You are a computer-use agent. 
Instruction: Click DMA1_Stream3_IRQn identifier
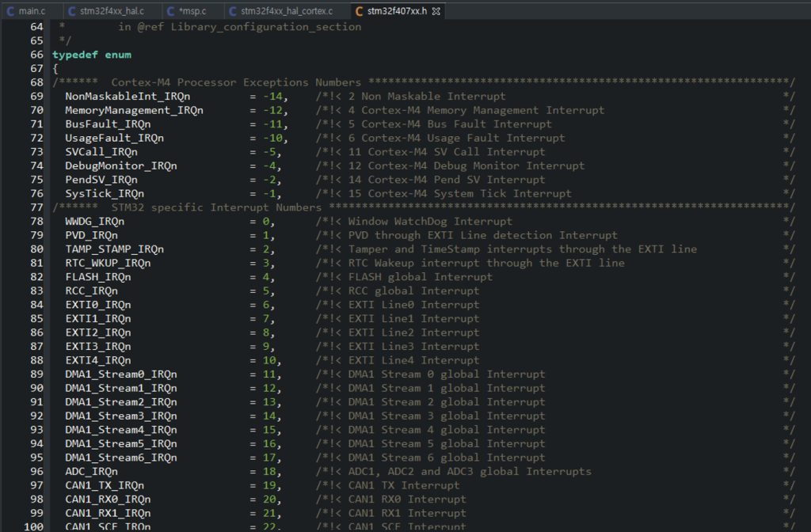point(121,416)
